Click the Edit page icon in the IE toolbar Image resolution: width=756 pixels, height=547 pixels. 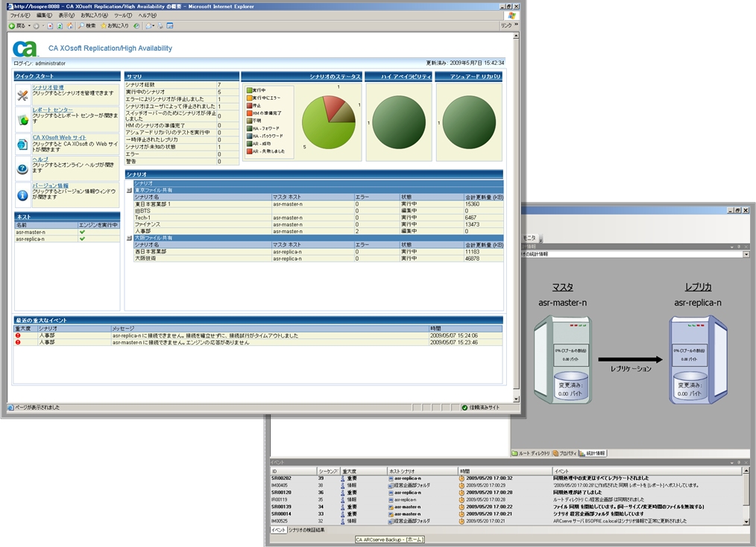(170, 26)
